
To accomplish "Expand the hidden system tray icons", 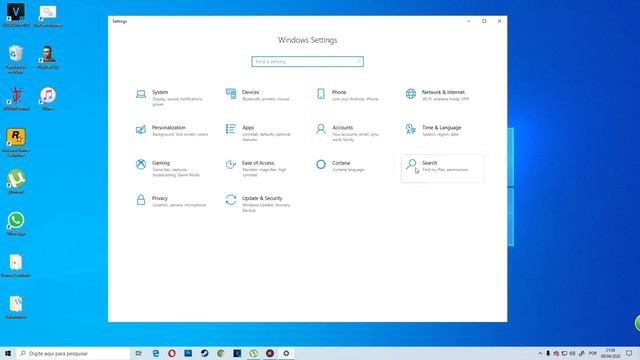I will point(540,353).
